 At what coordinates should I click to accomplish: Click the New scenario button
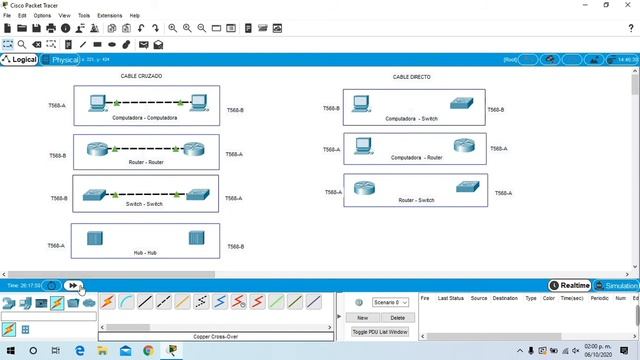[362, 318]
